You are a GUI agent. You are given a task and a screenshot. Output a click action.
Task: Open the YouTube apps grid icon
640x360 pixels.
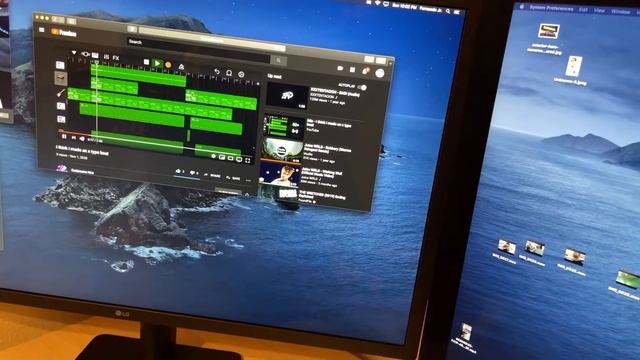353,70
